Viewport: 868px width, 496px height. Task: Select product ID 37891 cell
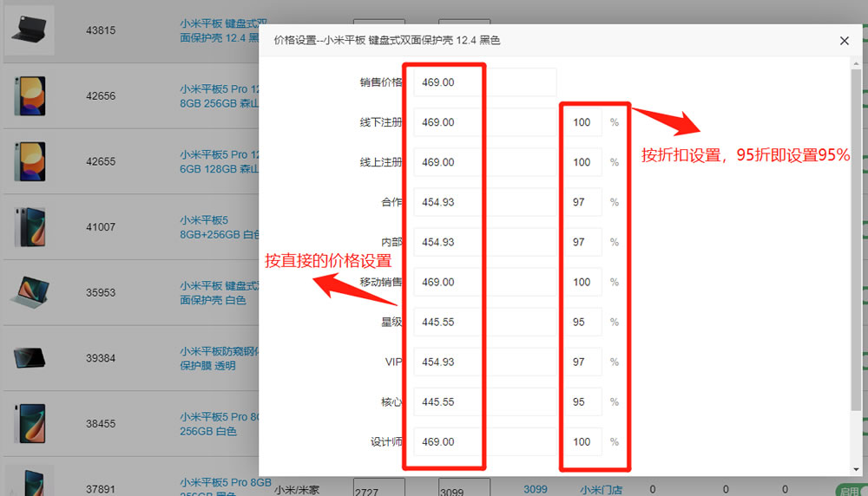pyautogui.click(x=101, y=489)
